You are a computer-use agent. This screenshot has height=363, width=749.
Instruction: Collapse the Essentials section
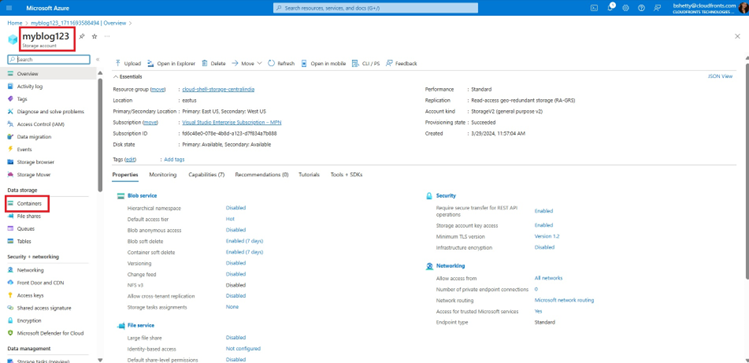(128, 76)
